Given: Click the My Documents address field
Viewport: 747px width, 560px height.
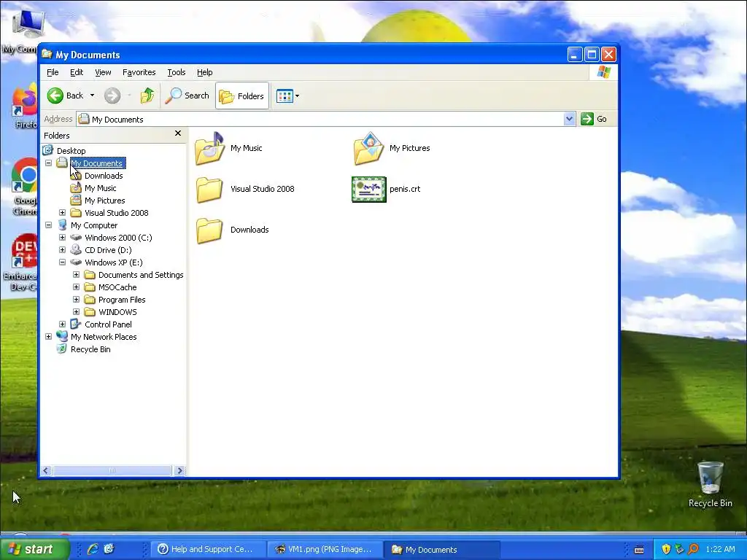Looking at the screenshot, I should coord(320,119).
